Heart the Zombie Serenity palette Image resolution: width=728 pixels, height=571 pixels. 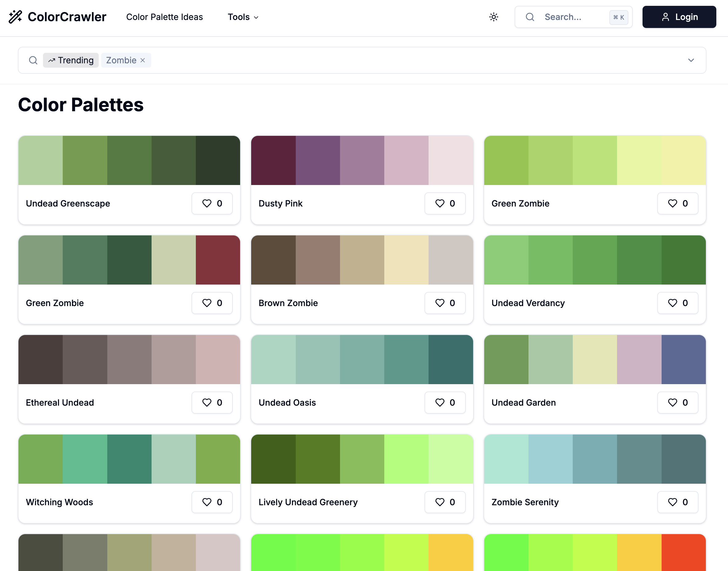tap(678, 502)
